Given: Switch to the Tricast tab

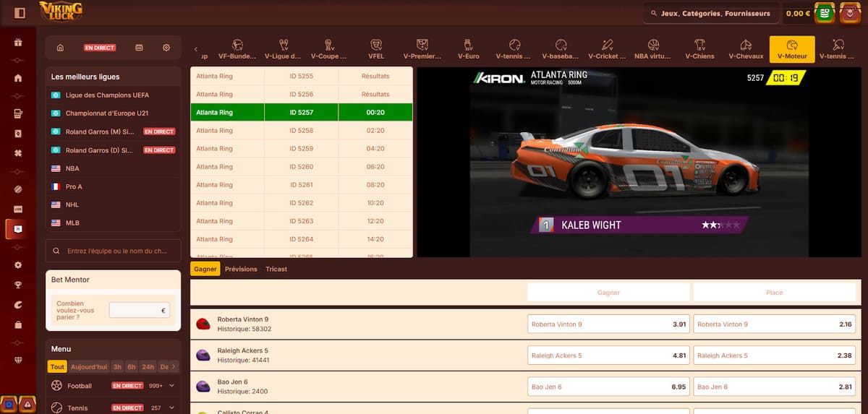Looking at the screenshot, I should pyautogui.click(x=276, y=269).
